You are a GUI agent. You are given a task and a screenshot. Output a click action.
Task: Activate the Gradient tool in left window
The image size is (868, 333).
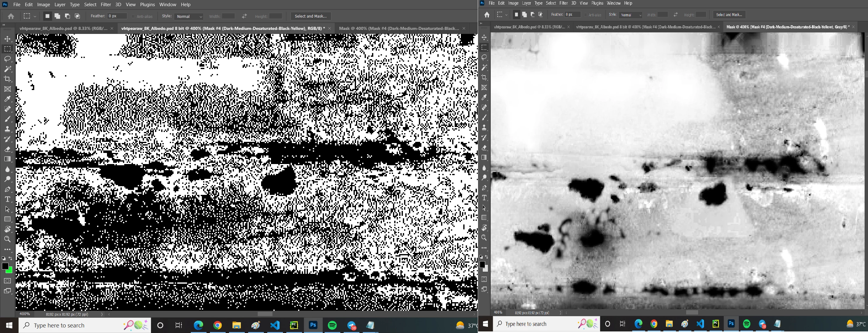click(7, 159)
